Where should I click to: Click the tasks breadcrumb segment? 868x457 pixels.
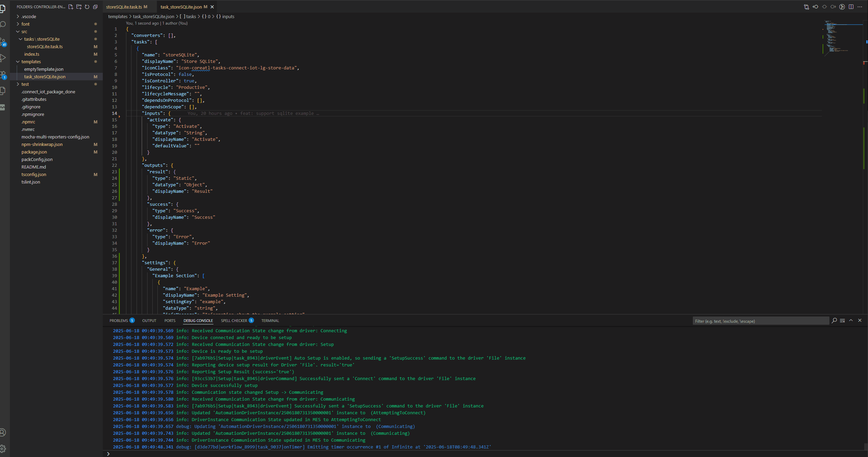pyautogui.click(x=188, y=16)
